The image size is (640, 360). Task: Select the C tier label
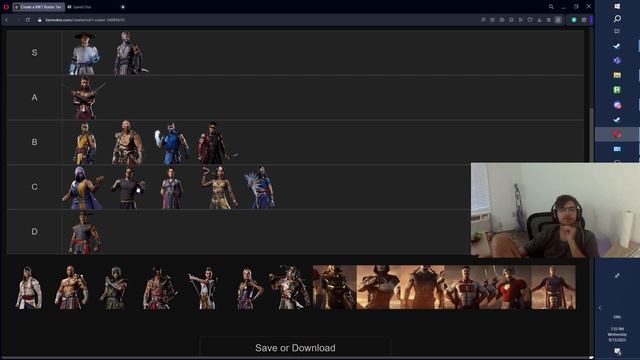coord(35,187)
